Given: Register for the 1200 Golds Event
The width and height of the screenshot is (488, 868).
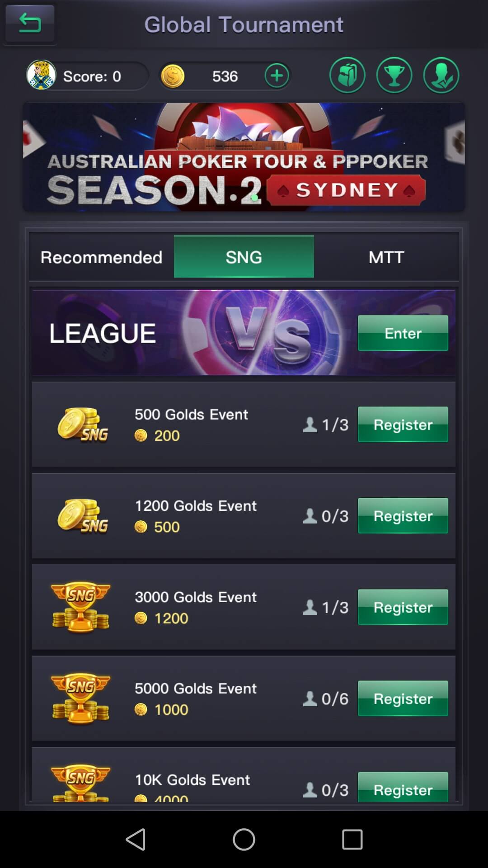Looking at the screenshot, I should point(403,516).
